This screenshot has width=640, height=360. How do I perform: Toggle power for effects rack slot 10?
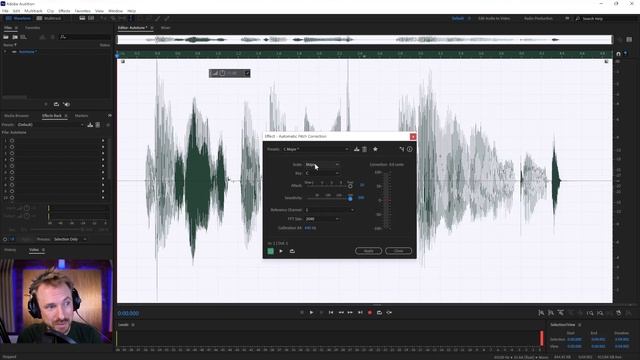click(12, 198)
